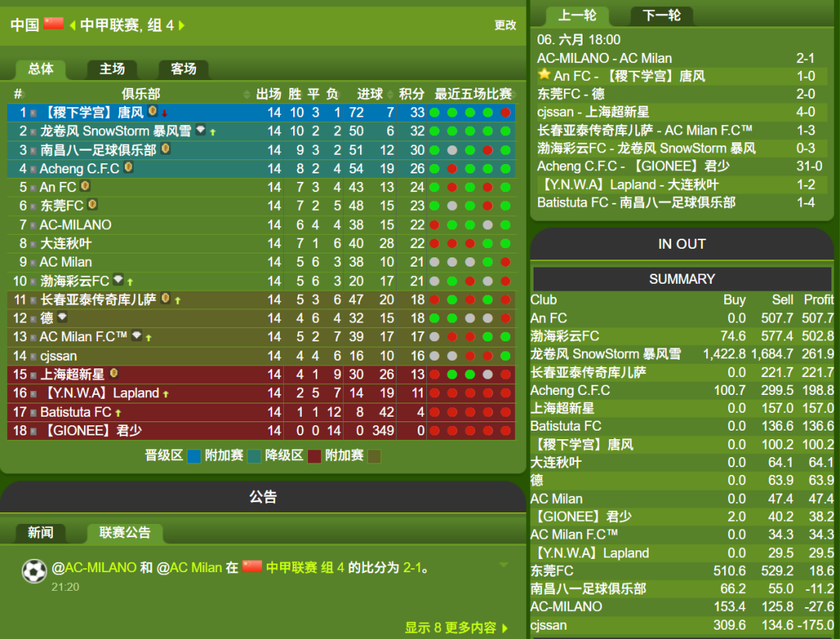Switch to the 主场 standings tab
This screenshot has height=639, width=840.
click(112, 69)
